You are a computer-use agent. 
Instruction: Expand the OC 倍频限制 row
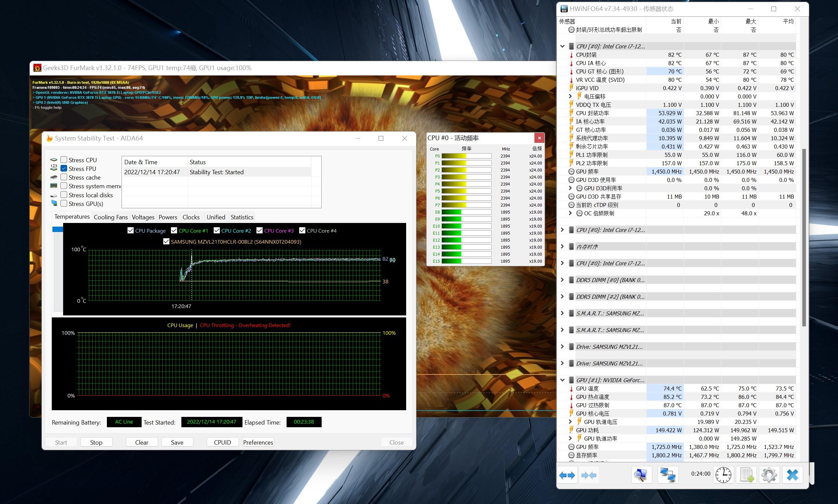[x=570, y=213]
